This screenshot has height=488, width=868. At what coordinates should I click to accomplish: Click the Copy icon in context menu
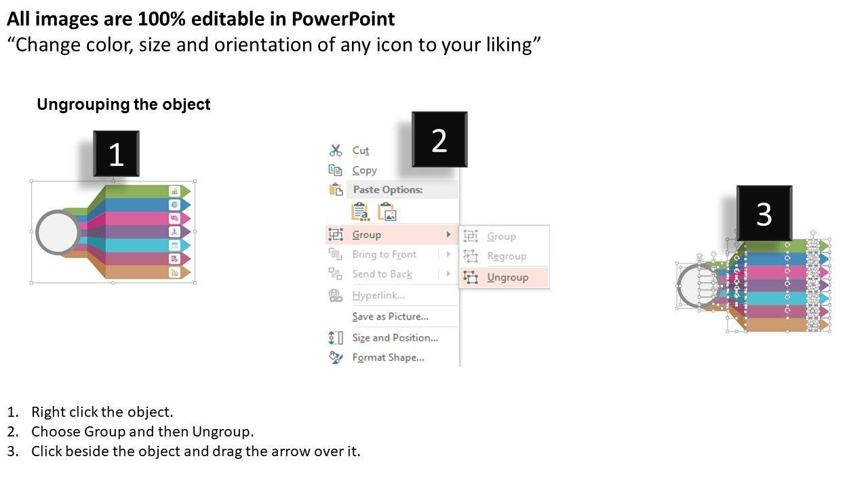click(336, 170)
